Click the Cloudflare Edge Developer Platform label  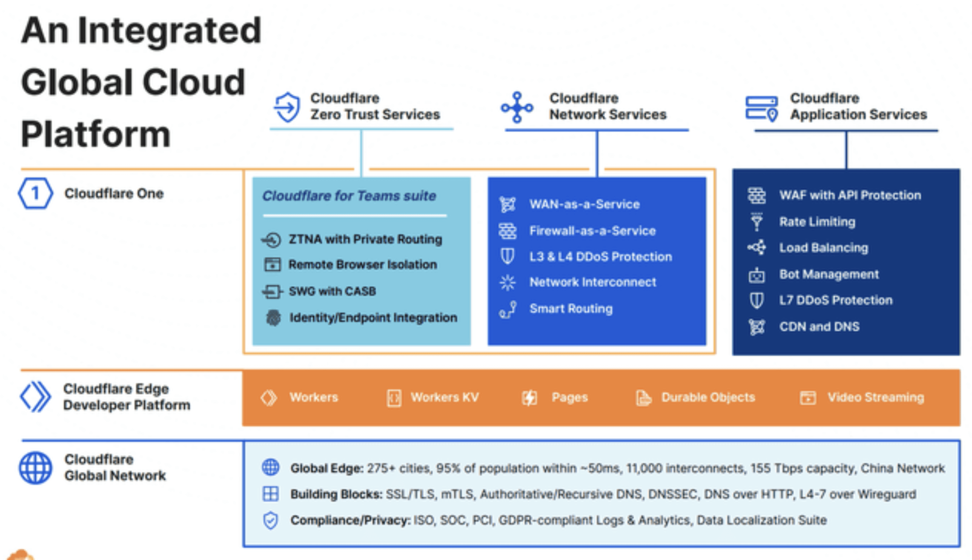pyautogui.click(x=126, y=397)
